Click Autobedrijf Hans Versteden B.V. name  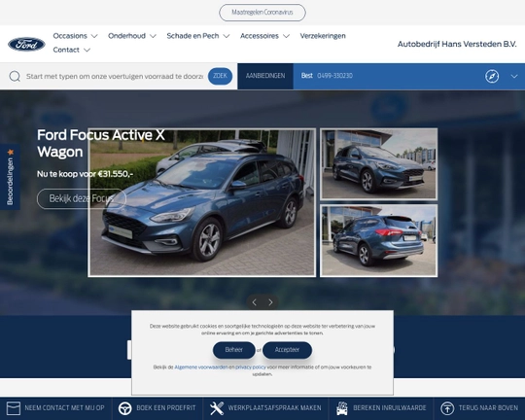pyautogui.click(x=457, y=44)
